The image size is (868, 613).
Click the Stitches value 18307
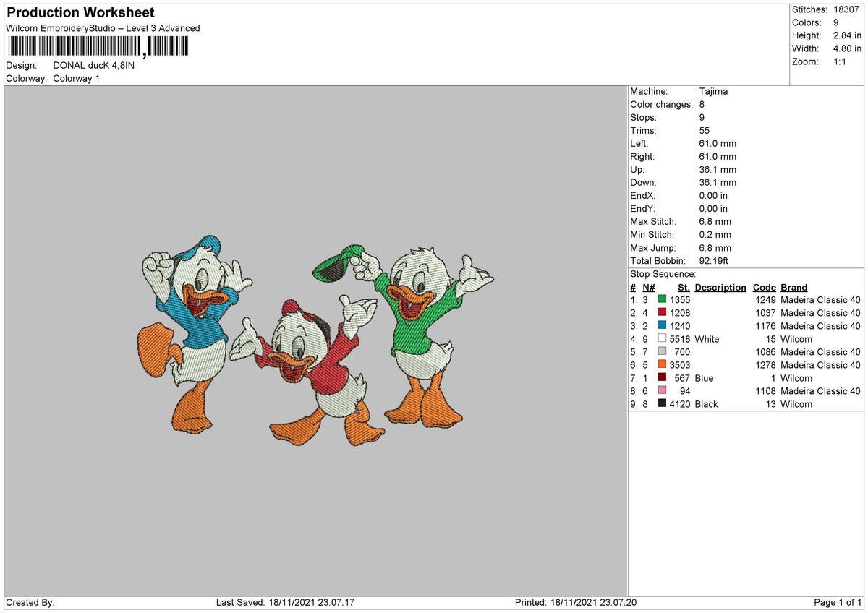[x=848, y=9]
